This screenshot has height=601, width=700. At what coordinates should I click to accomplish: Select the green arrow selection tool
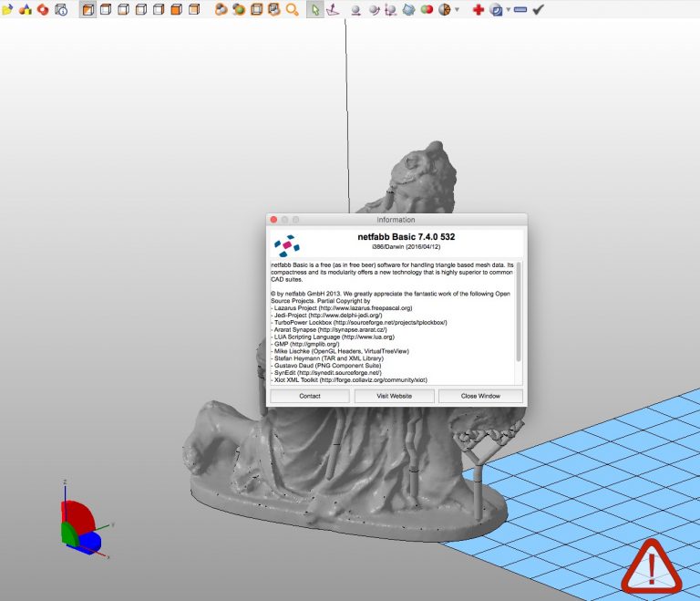click(314, 10)
